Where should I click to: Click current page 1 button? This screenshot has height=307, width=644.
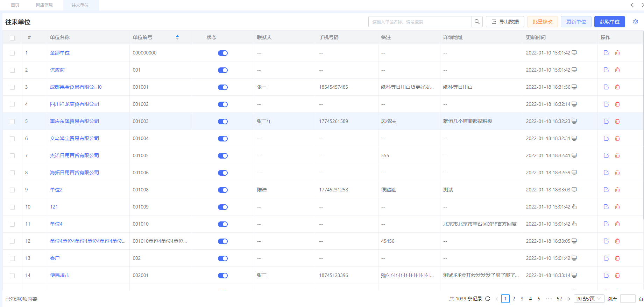click(505, 299)
